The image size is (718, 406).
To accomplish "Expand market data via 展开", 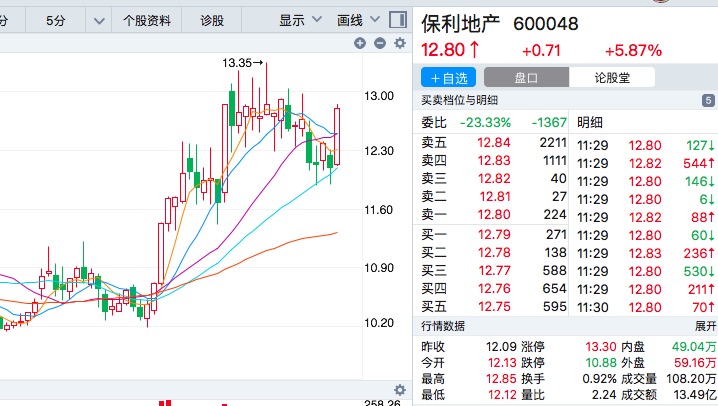I will (705, 326).
